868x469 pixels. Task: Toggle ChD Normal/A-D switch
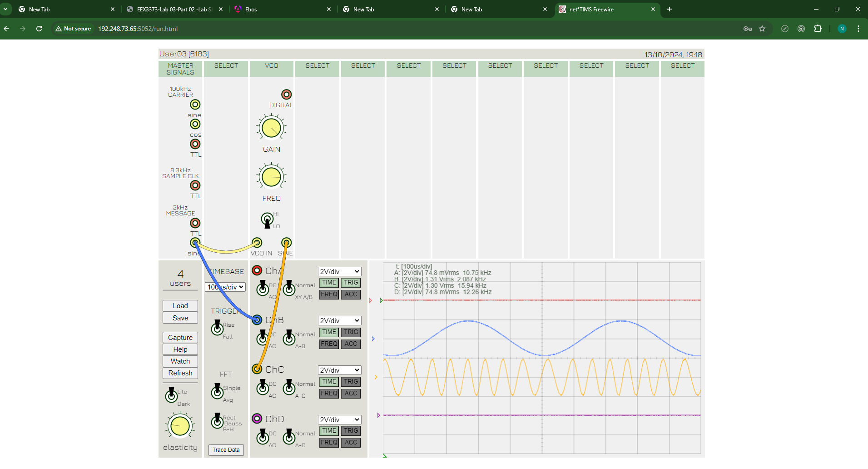point(289,437)
